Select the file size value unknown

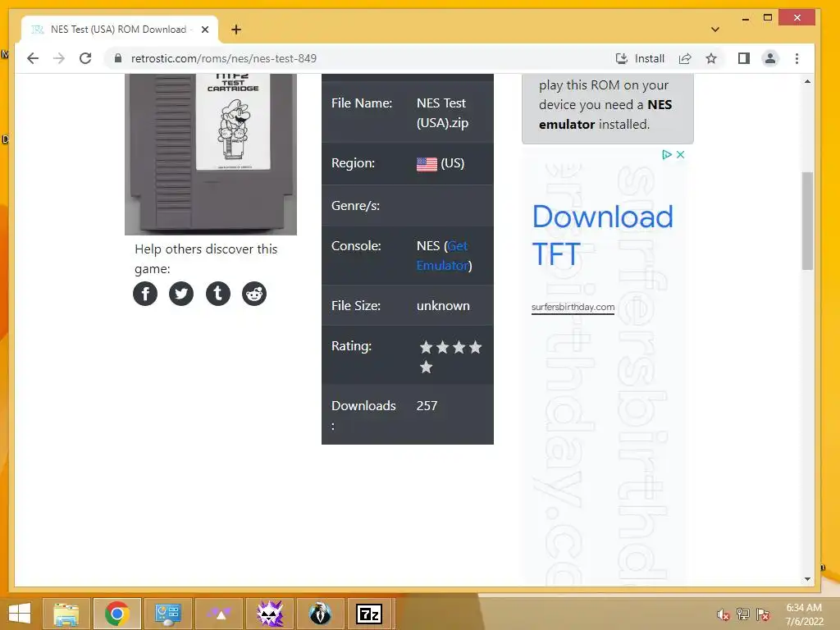(443, 306)
